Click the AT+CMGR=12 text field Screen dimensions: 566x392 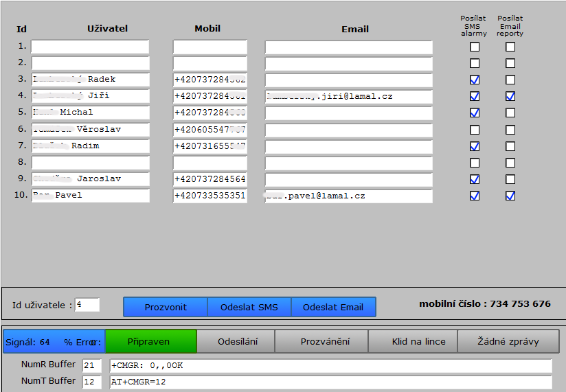click(x=330, y=382)
